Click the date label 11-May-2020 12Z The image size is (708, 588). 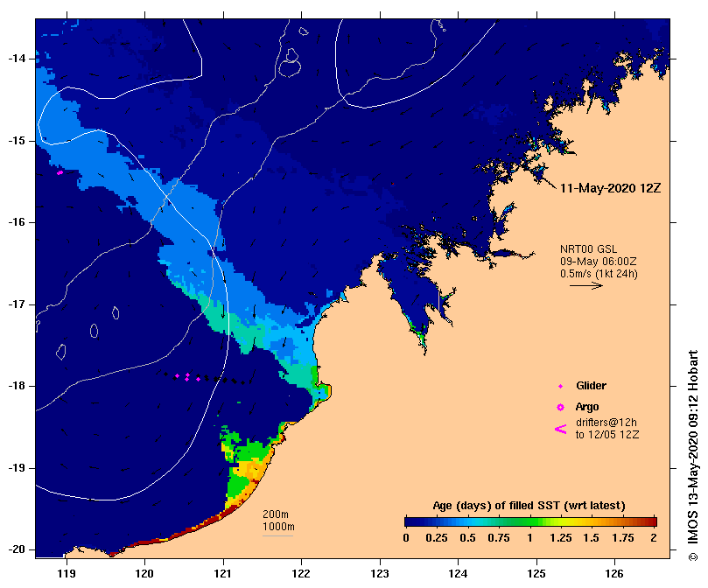pyautogui.click(x=611, y=188)
